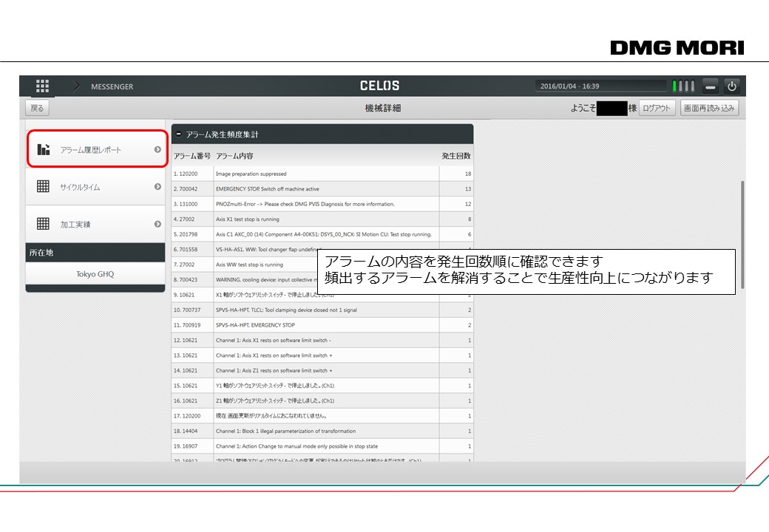769x532 pixels.
Task: Click the count 13 for alarm 700042
Action: [468, 189]
